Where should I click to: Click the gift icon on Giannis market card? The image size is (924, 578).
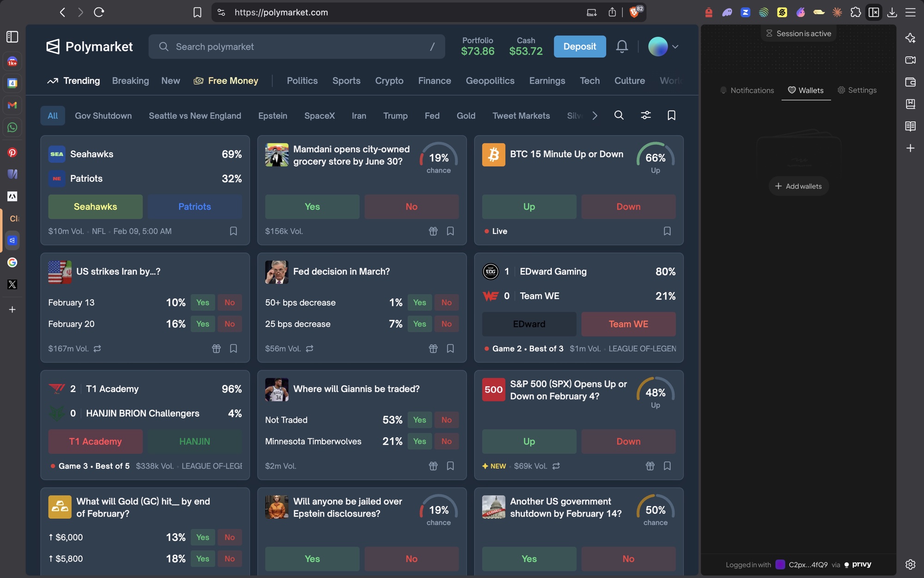[433, 466]
